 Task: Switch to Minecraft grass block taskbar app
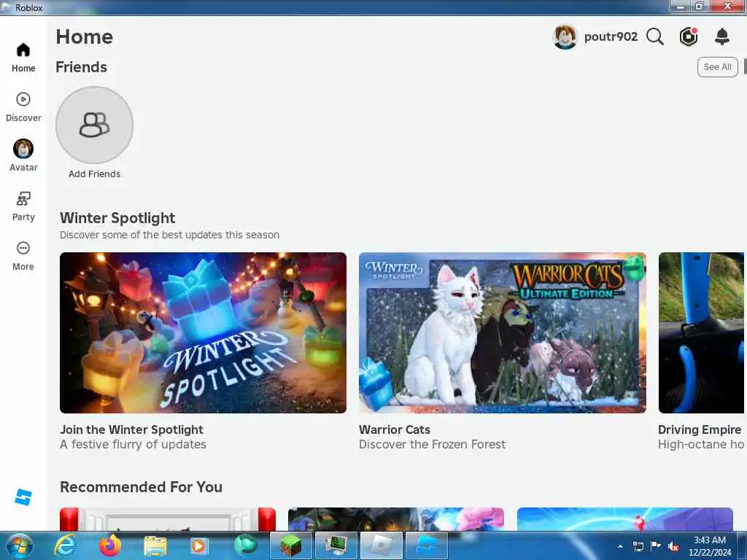pyautogui.click(x=290, y=545)
